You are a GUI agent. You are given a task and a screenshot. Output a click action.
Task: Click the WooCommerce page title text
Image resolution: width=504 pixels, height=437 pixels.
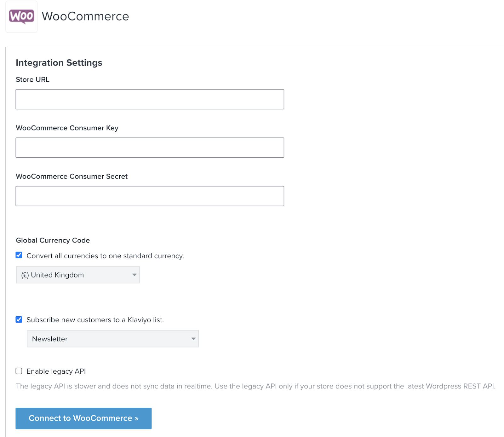pos(85,16)
